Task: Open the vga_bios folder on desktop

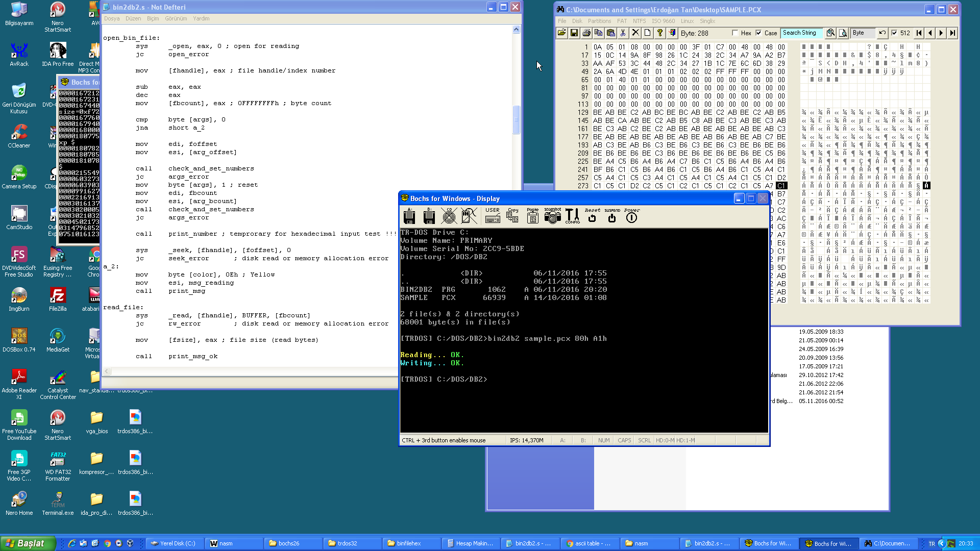Action: pos(96,421)
